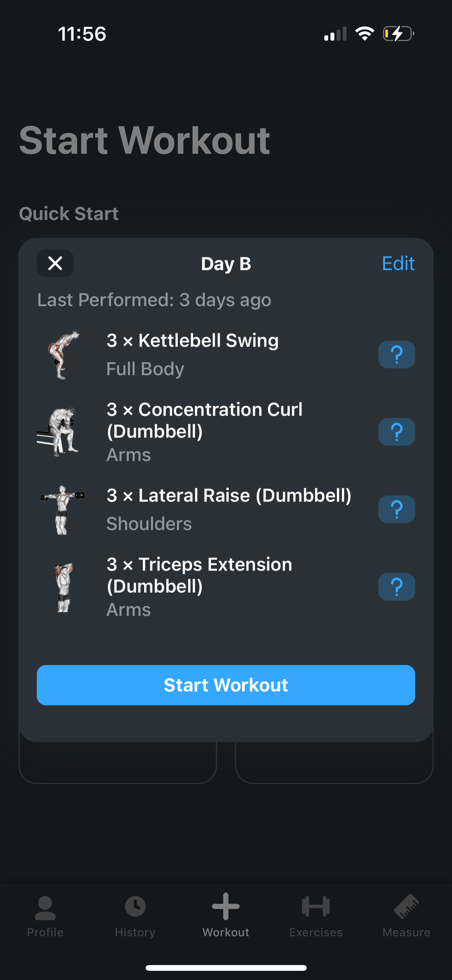Close the Day B workout popup
Image resolution: width=452 pixels, height=980 pixels.
pyautogui.click(x=55, y=263)
